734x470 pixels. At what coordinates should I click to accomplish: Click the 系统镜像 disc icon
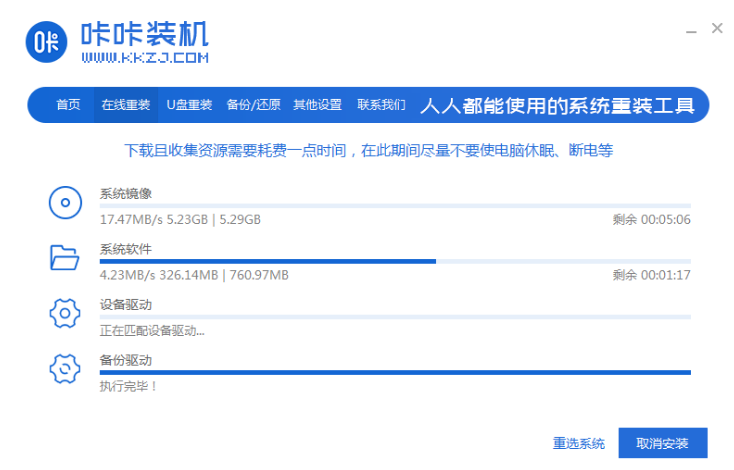pos(64,204)
